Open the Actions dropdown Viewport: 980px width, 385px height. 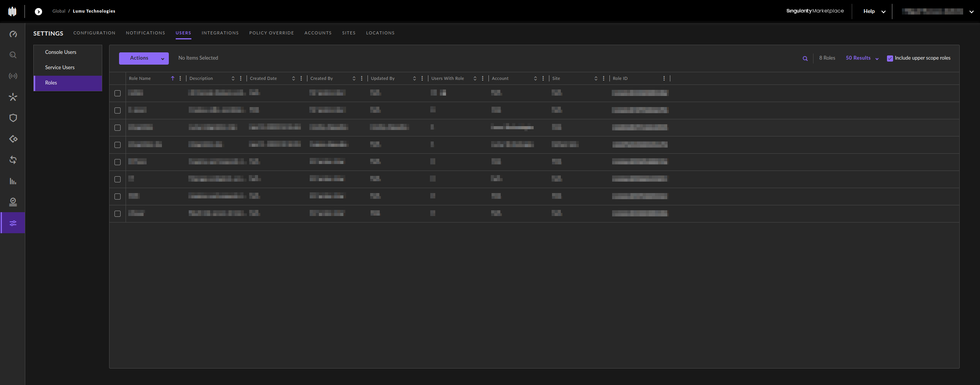pyautogui.click(x=144, y=58)
